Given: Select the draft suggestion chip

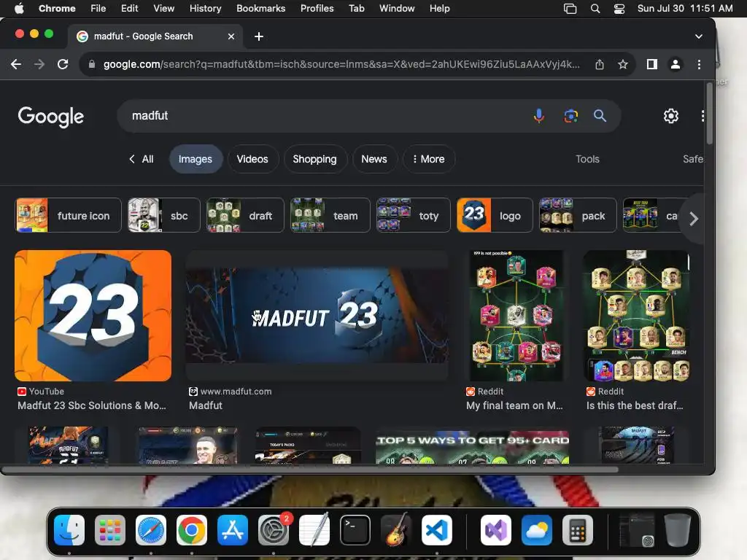Looking at the screenshot, I should point(245,216).
